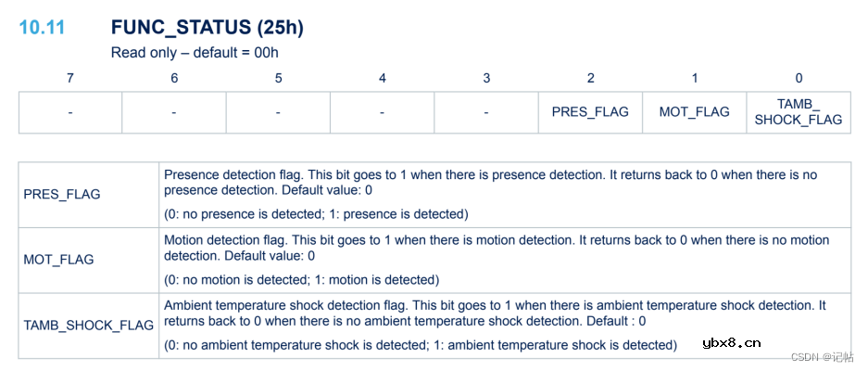Click the TAMB_SHOCK_FLAG cell in bit 0 column
This screenshot has height=371, width=868.
point(799,112)
